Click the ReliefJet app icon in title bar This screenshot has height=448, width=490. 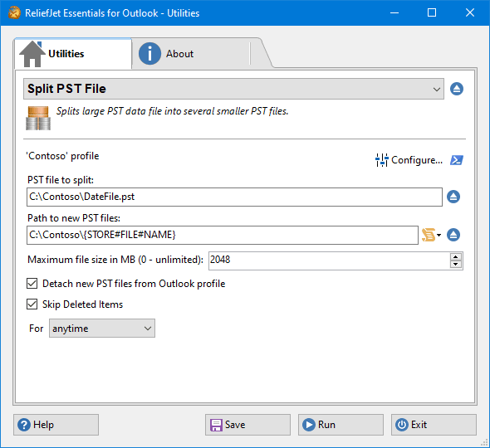(14, 12)
